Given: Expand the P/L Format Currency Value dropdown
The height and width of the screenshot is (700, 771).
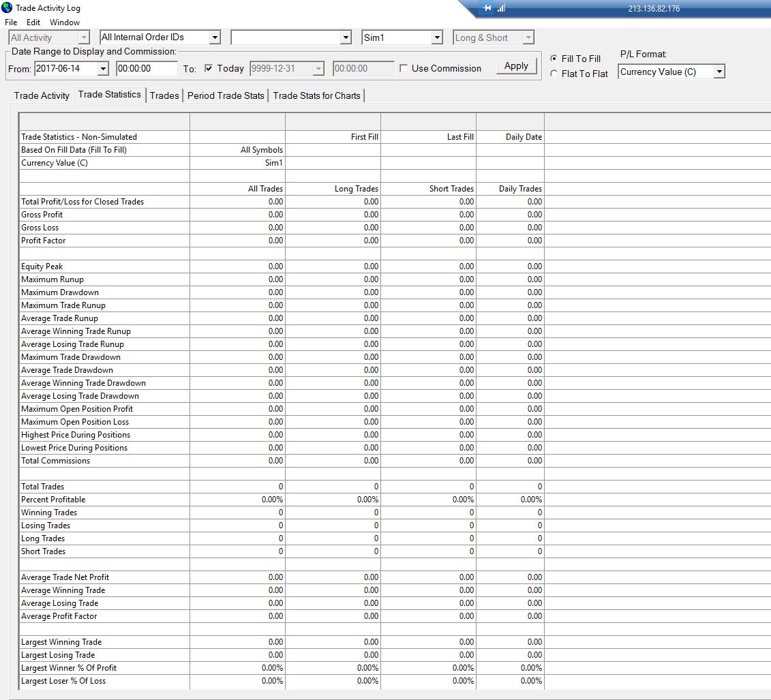Looking at the screenshot, I should [x=719, y=72].
